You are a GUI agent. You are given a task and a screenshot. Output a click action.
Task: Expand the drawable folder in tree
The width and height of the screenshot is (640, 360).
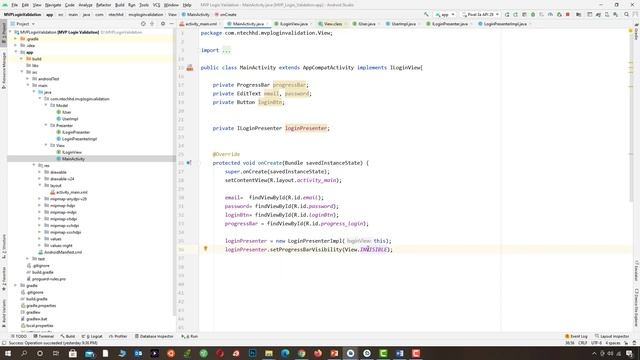[40, 172]
